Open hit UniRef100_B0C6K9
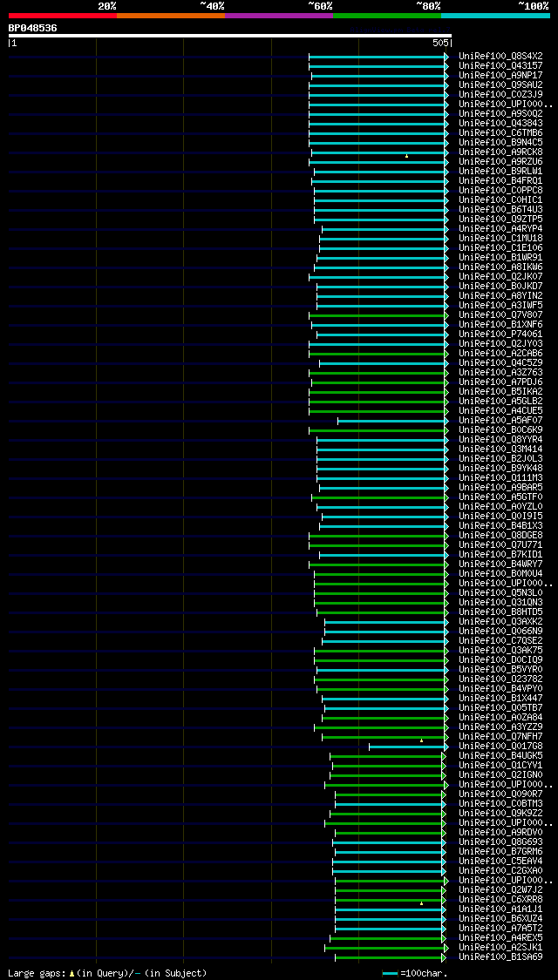The width and height of the screenshot is (558, 980). (500, 429)
